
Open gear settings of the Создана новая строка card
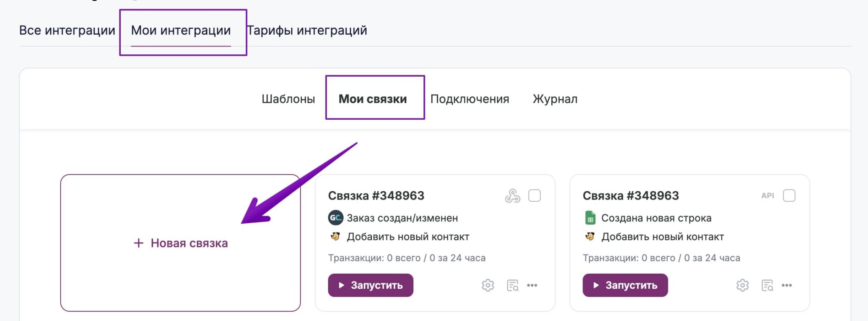coord(742,285)
